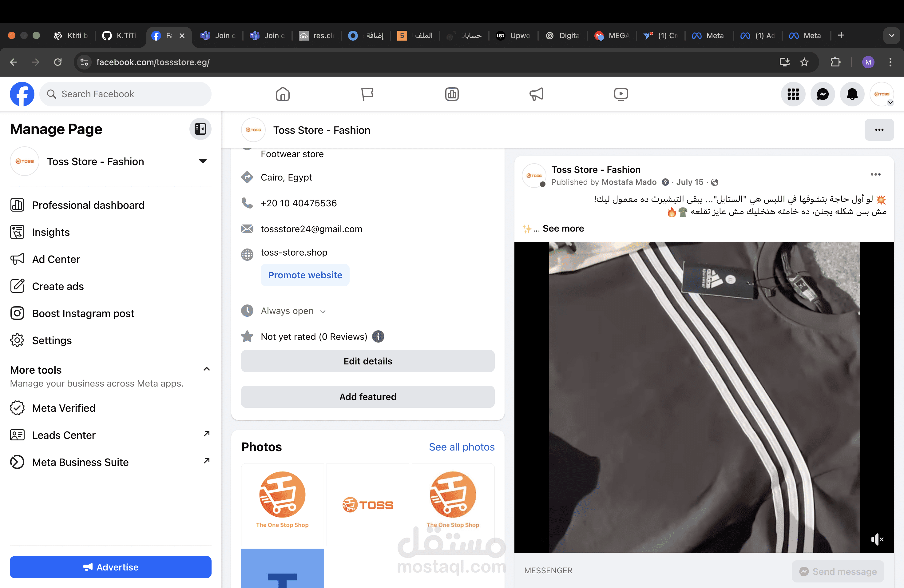The height and width of the screenshot is (588, 904).
Task: Click the reviews info icon
Action: (x=378, y=336)
